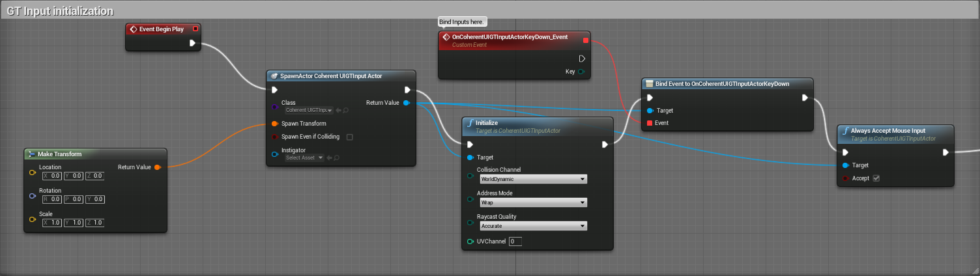Open the Address Mode Wrap dropdown
Image resolution: width=980 pixels, height=276 pixels.
click(x=532, y=202)
